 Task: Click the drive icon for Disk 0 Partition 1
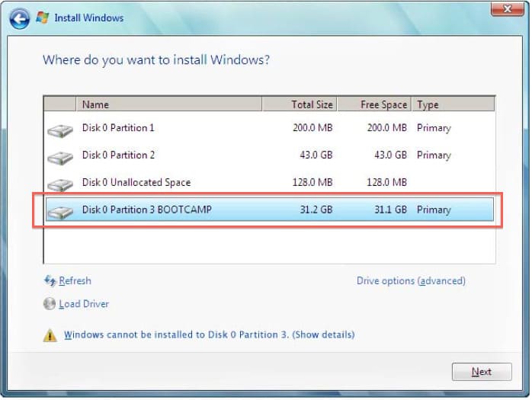click(60, 131)
